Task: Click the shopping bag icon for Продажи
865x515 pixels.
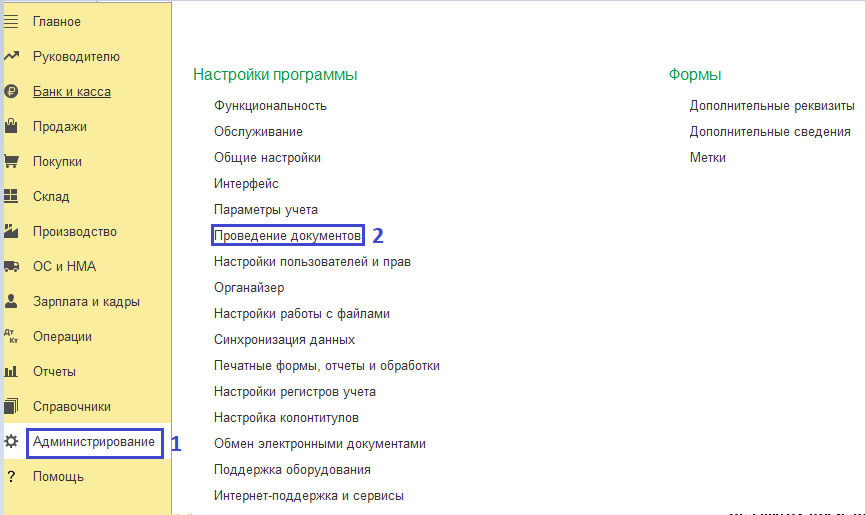Action: click(x=12, y=127)
